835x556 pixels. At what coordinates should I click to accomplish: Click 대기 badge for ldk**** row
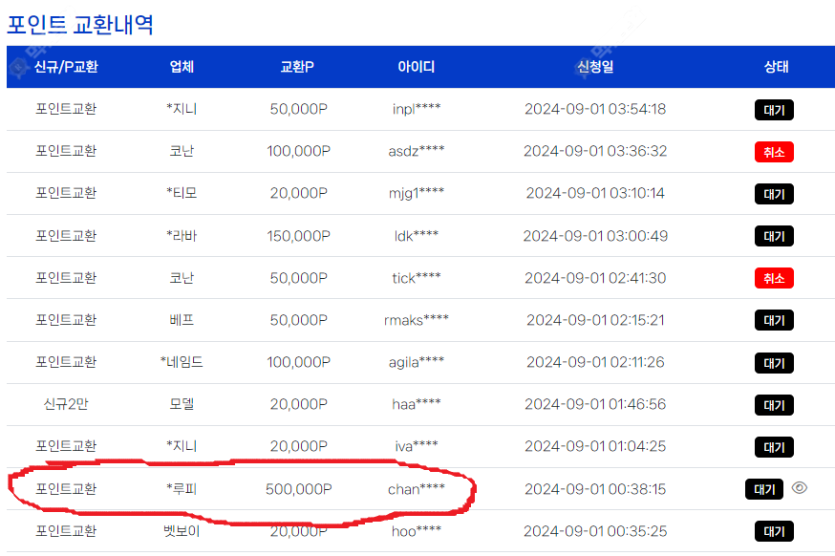point(773,236)
